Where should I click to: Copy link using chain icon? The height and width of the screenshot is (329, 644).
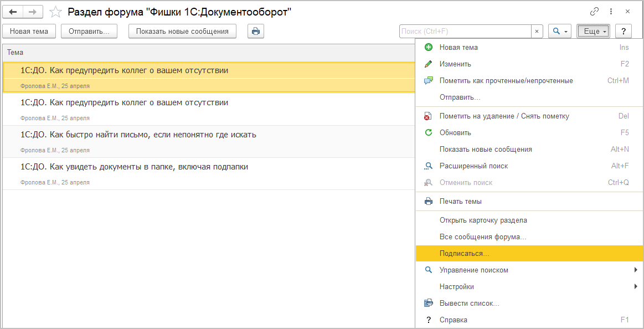coord(595,11)
